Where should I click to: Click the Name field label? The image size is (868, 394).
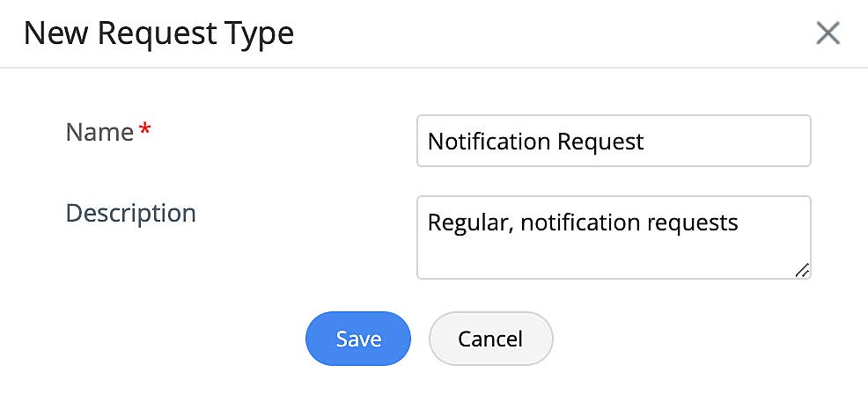coord(99,133)
